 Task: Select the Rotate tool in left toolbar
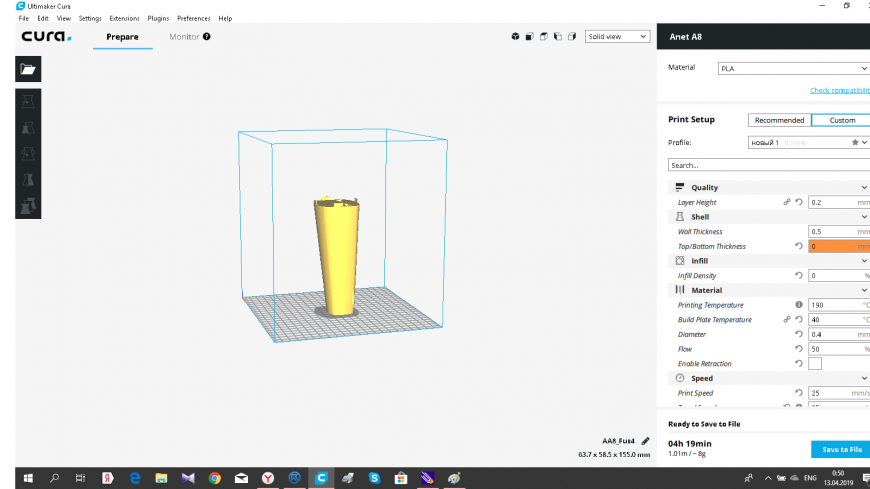(x=28, y=154)
